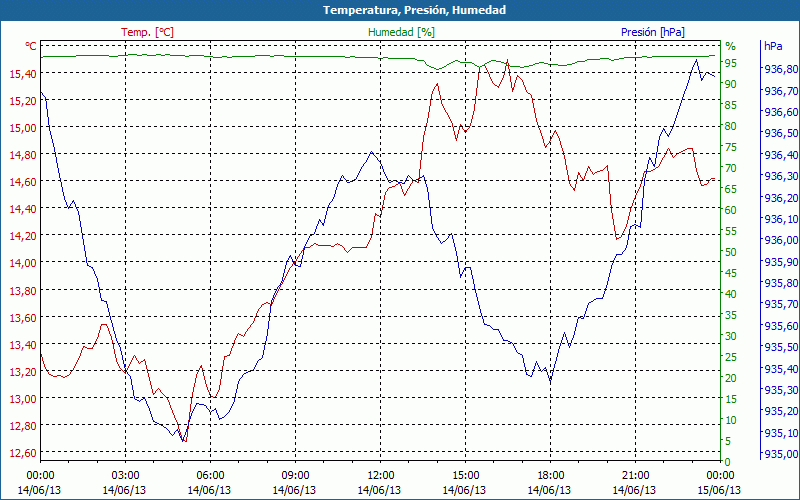Click the 00:00 14/06/13 time axis label

[40, 483]
